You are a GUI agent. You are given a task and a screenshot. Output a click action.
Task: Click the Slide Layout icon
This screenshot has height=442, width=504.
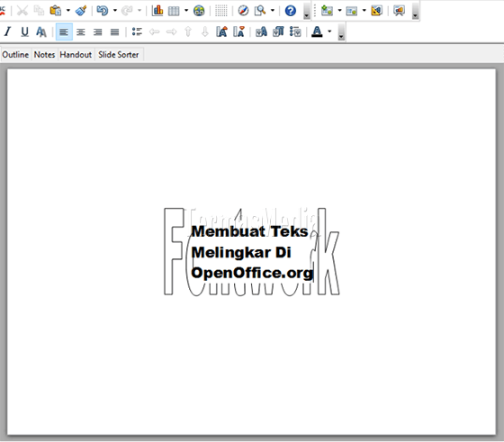(352, 11)
